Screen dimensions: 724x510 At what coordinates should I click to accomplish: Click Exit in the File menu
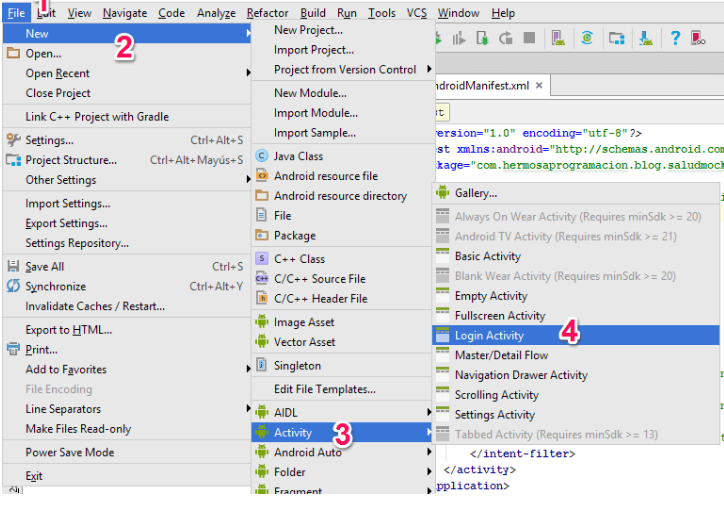coord(127,475)
